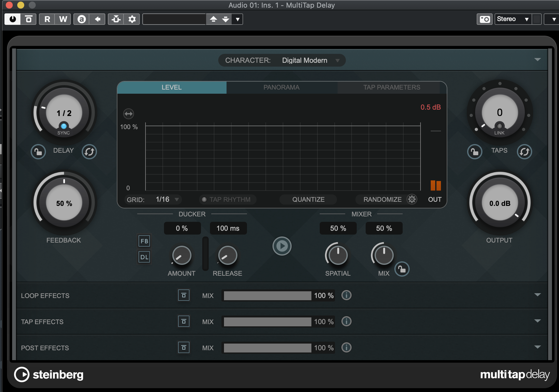Bypass the TAP EFFECTS section
Viewport: 559px width, 392px height.
pos(184,322)
